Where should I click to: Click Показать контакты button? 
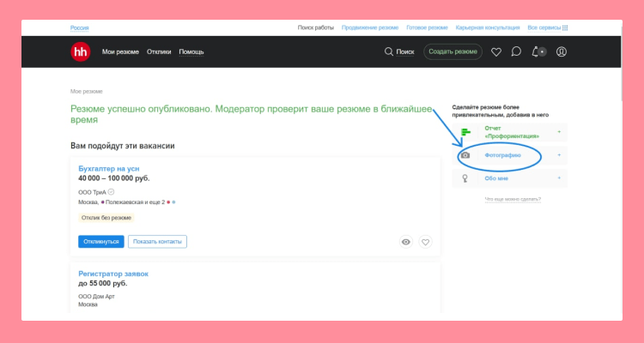157,242
